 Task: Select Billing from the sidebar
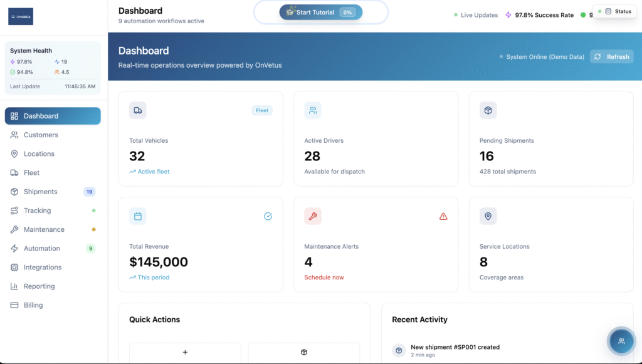click(33, 305)
